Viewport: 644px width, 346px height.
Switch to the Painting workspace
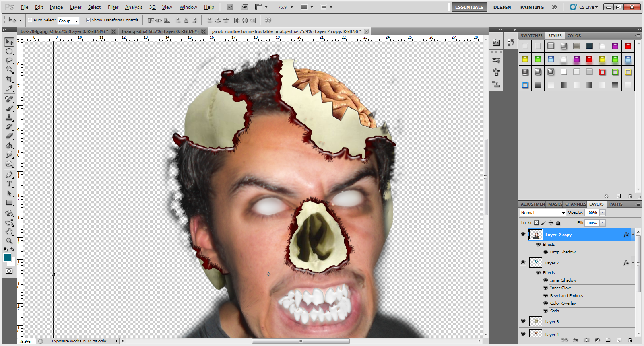pos(532,7)
